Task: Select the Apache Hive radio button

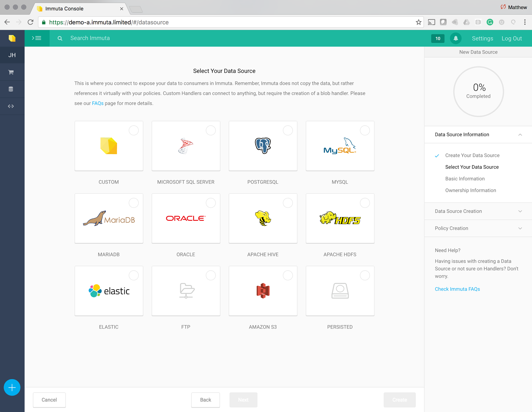Action: tap(288, 203)
